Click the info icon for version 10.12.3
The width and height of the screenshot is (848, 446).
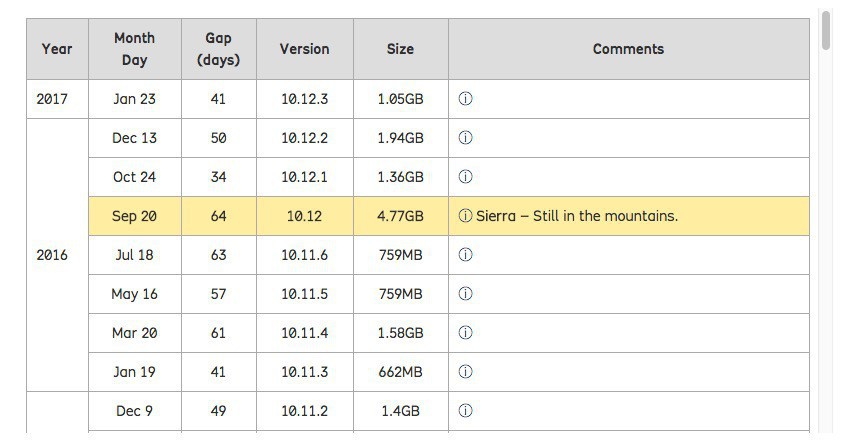pos(465,99)
